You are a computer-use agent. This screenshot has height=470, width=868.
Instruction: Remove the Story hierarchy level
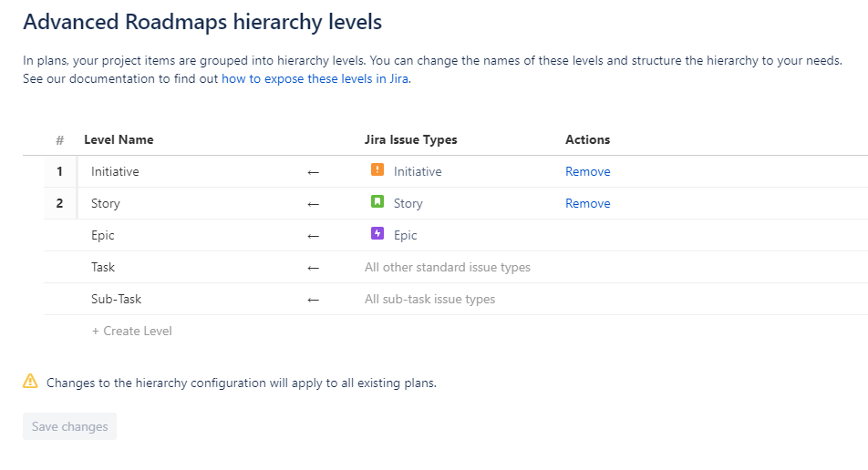pyautogui.click(x=587, y=203)
